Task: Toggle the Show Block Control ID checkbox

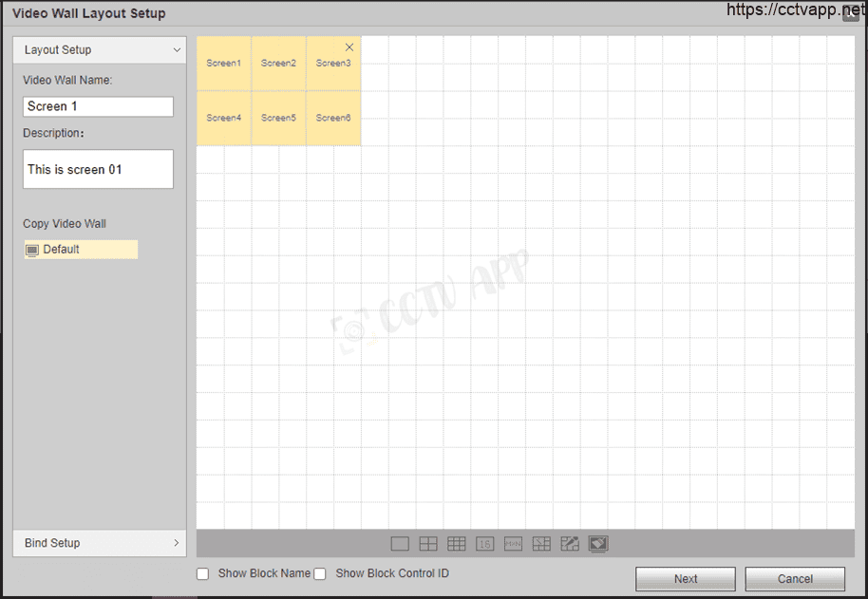Action: click(320, 574)
